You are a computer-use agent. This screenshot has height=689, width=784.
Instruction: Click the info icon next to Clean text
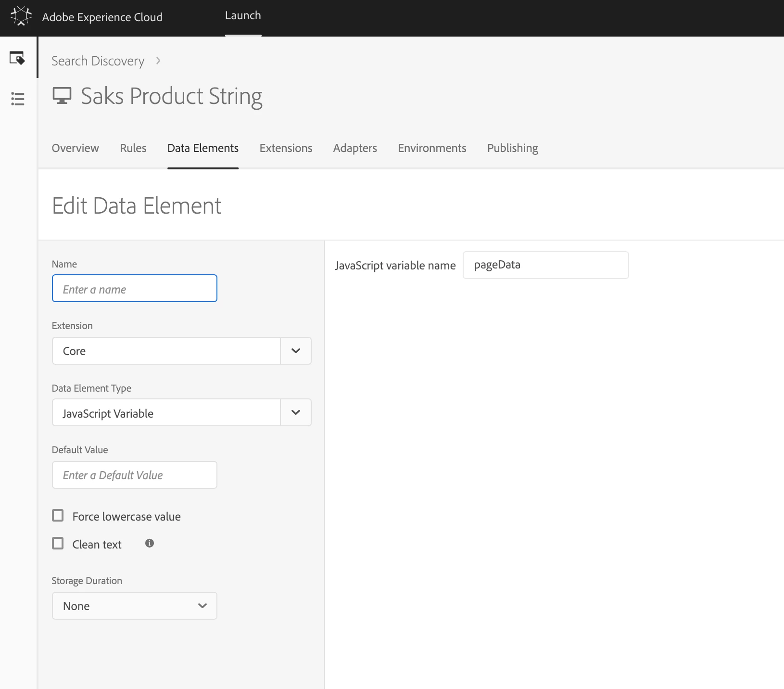click(150, 543)
